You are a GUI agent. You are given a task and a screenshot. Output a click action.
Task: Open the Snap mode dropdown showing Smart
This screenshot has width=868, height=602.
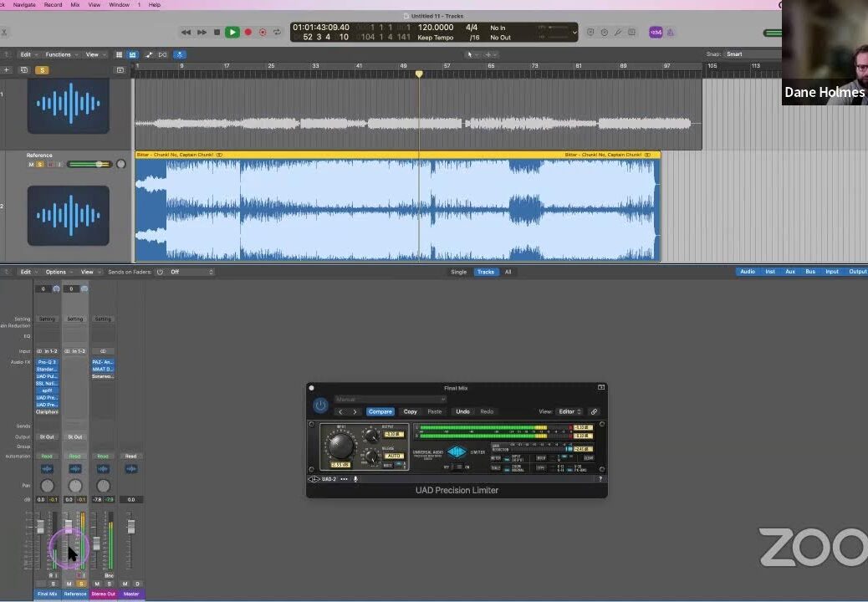(753, 54)
